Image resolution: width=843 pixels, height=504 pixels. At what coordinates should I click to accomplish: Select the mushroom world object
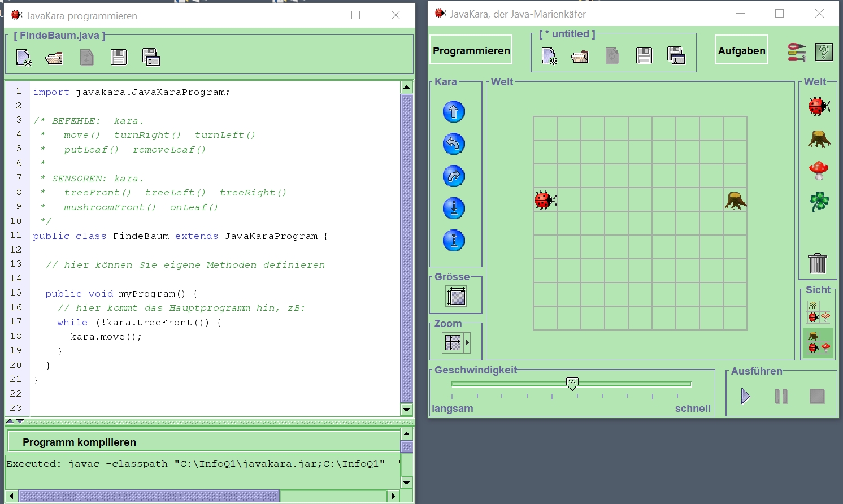point(819,170)
